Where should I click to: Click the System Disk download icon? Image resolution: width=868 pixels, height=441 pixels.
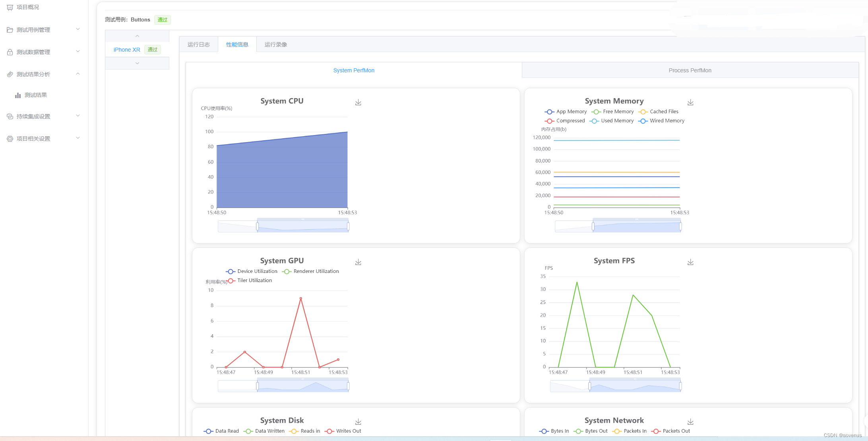coord(359,421)
